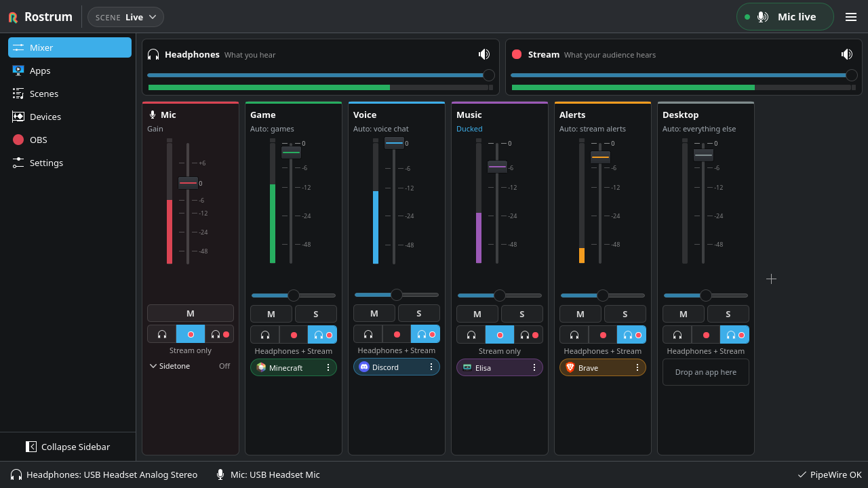
Task: Go to Apps in sidebar
Action: click(70, 70)
